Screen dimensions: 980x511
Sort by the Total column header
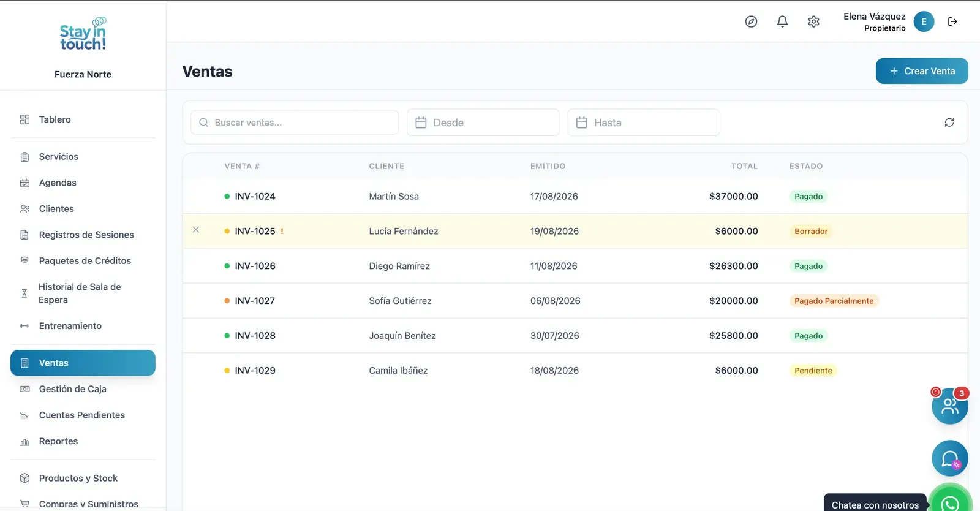click(744, 167)
